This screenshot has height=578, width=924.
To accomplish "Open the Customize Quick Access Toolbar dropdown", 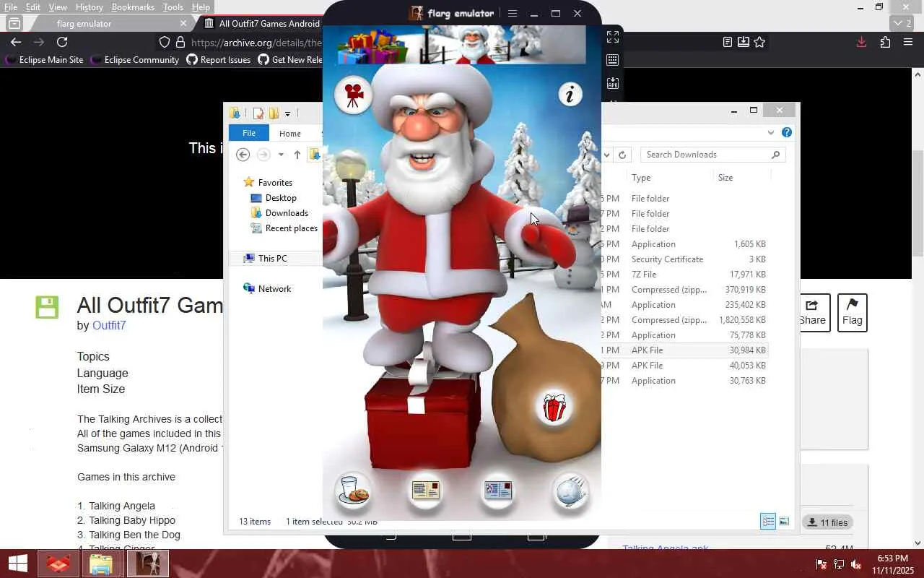I will 287,113.
